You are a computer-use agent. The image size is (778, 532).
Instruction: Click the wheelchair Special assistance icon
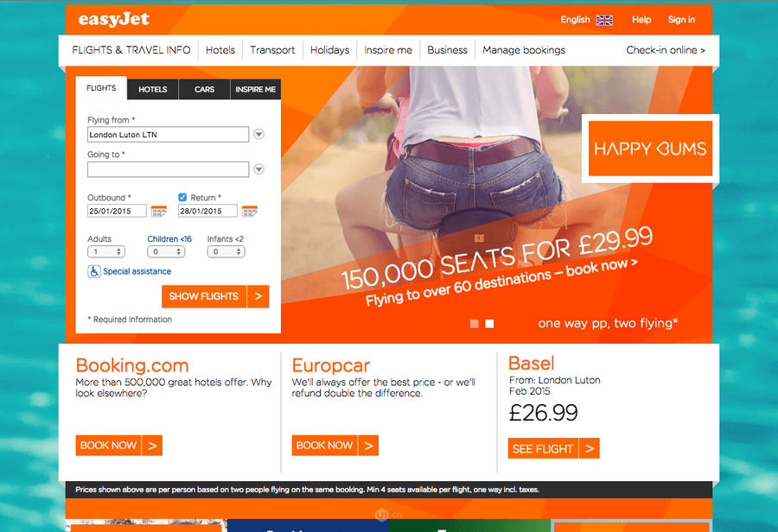click(94, 271)
